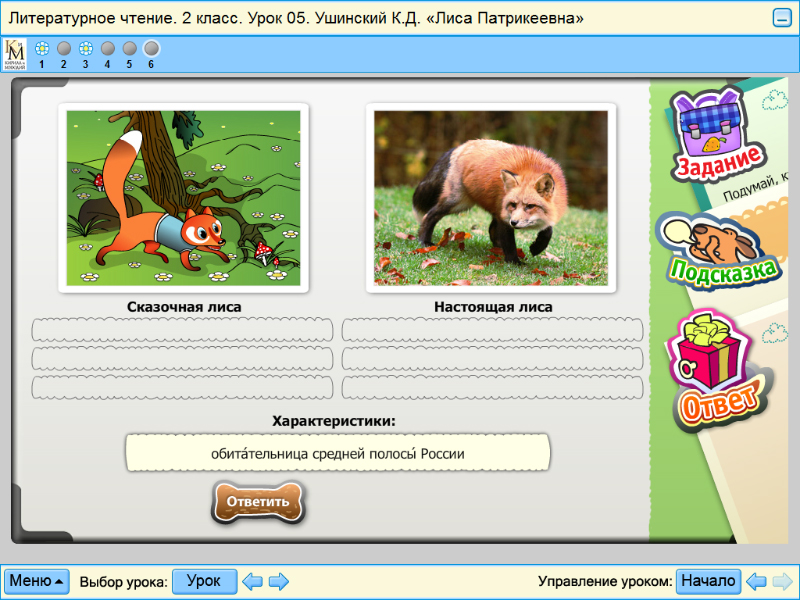Image resolution: width=800 pixels, height=600 pixels.
Task: Click the left navigation arrow near Урок
Action: point(250,580)
